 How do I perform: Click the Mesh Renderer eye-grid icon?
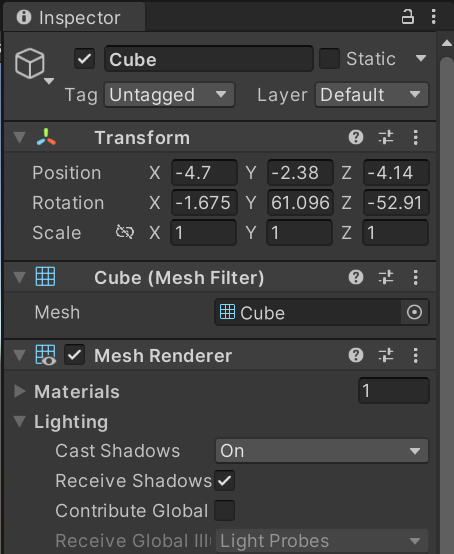pos(46,355)
